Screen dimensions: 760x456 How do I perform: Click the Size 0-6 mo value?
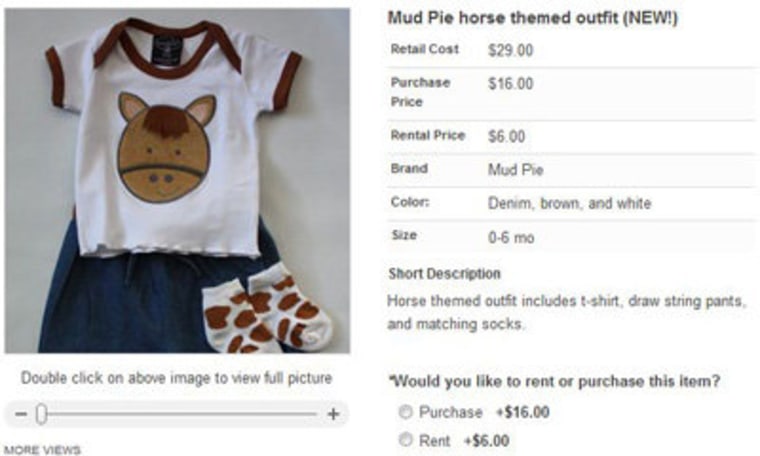pos(511,237)
